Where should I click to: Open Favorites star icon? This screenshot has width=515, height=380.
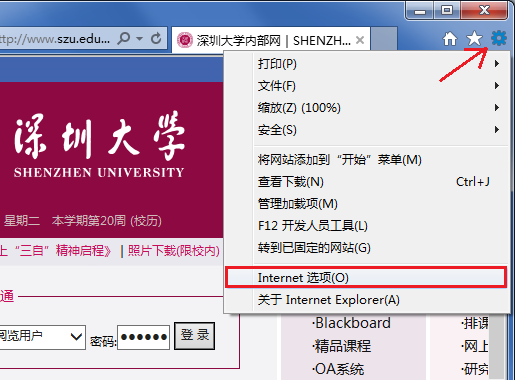click(x=474, y=39)
